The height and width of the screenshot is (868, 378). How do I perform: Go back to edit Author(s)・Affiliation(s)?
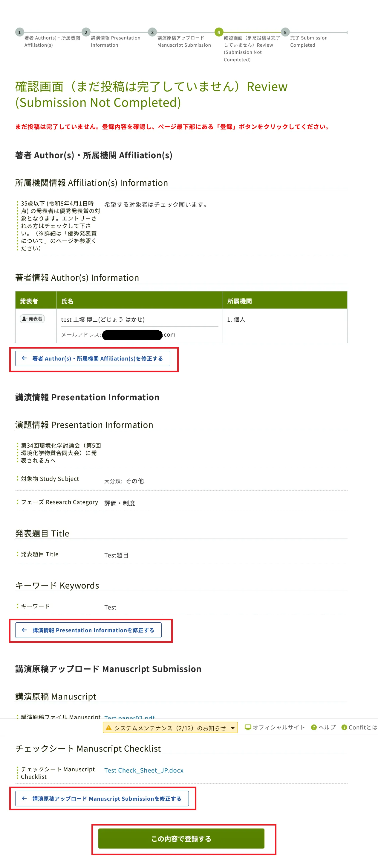93,358
